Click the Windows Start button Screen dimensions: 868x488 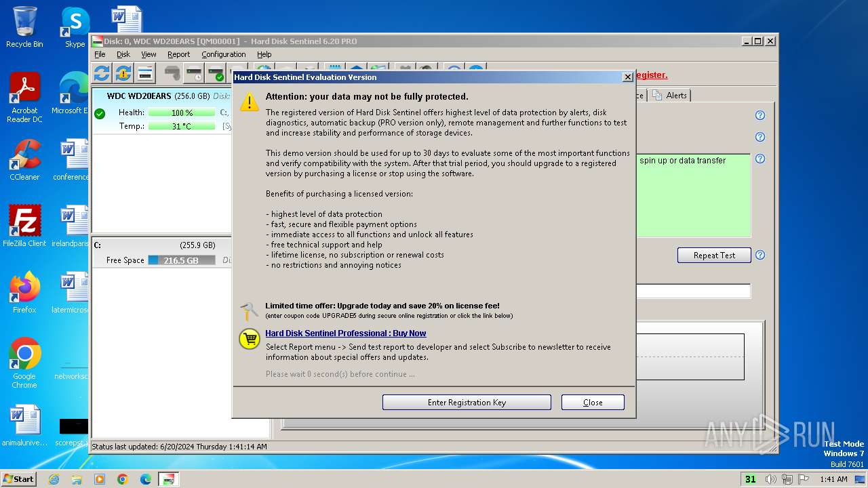[18, 479]
